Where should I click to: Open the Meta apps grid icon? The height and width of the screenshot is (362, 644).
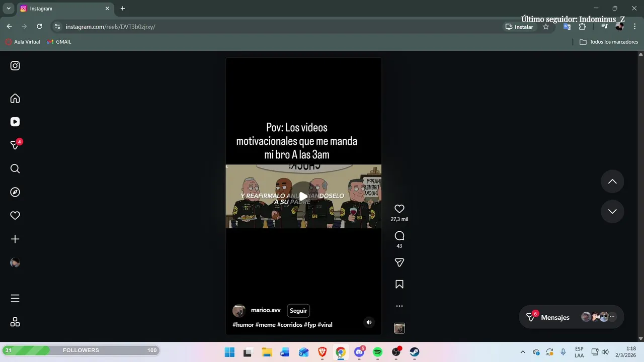tap(15, 322)
